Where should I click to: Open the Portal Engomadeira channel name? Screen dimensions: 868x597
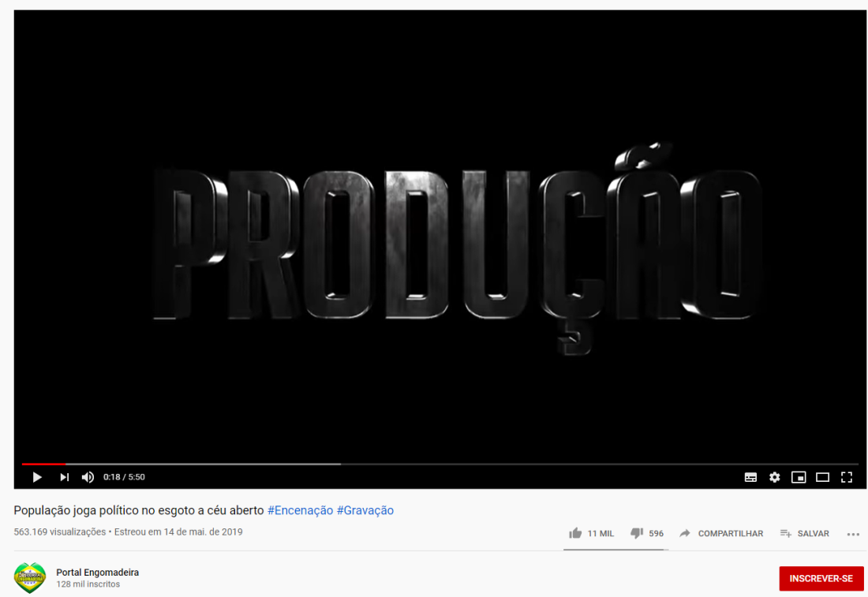[x=97, y=572]
